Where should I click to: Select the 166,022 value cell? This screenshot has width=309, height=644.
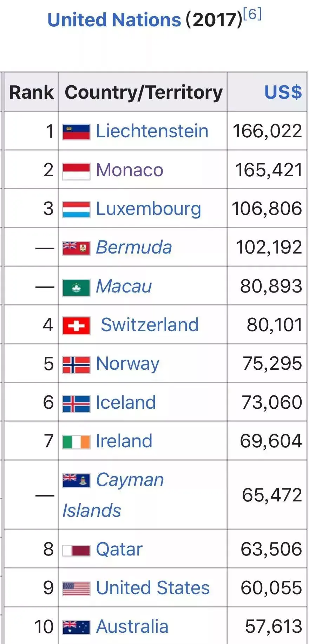(x=267, y=131)
